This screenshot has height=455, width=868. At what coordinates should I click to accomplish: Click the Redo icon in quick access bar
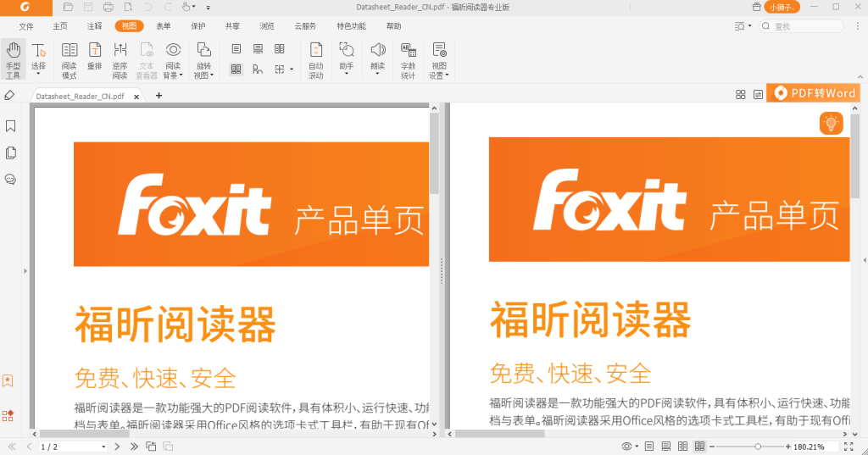[168, 7]
